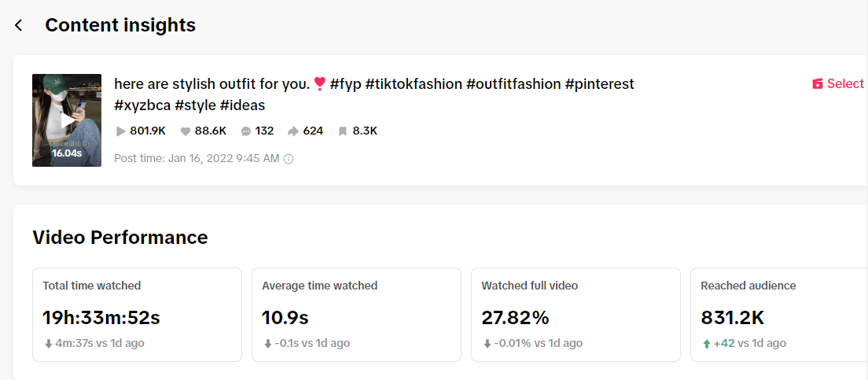Click the #xyzbca hashtag
Image resolution: width=868 pixels, height=380 pixels.
[x=142, y=105]
